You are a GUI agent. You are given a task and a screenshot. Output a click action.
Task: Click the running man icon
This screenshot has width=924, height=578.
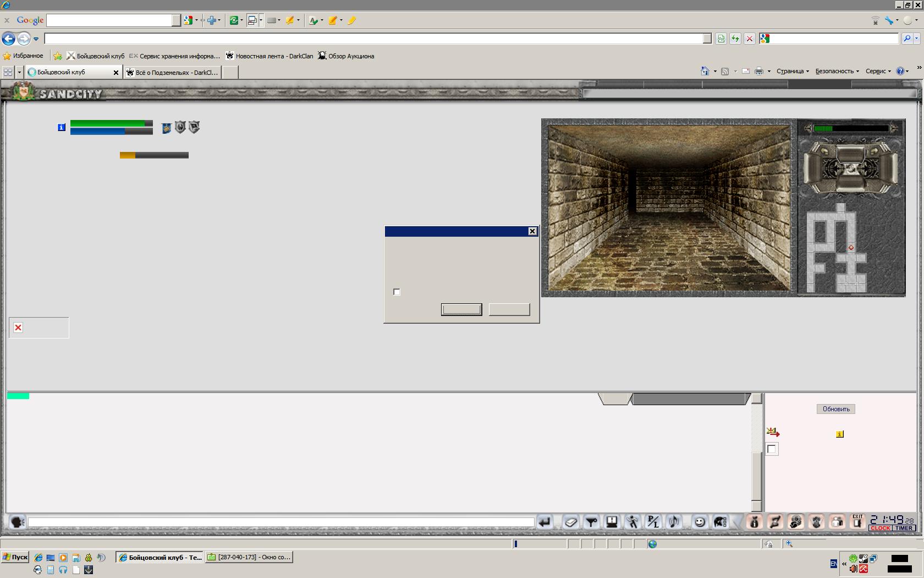632,522
